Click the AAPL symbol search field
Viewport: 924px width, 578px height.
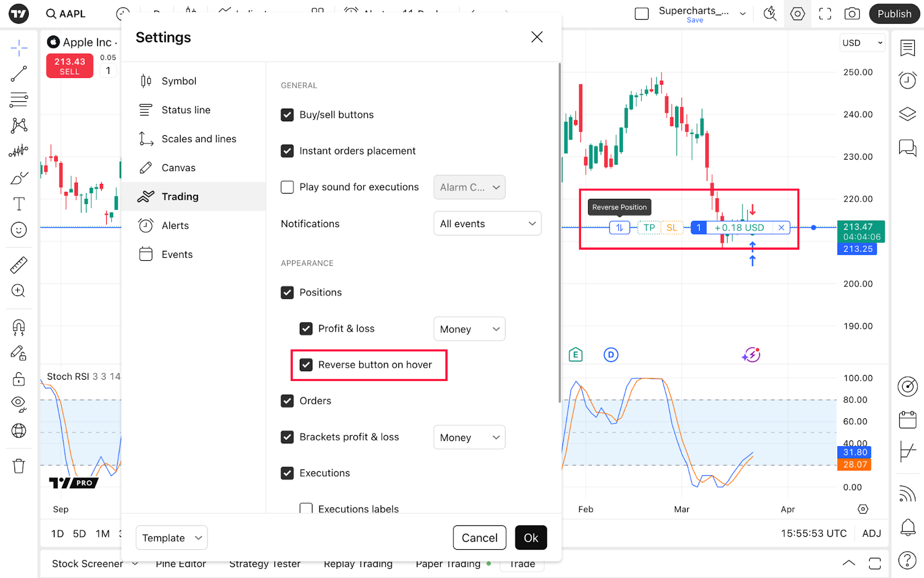[66, 14]
